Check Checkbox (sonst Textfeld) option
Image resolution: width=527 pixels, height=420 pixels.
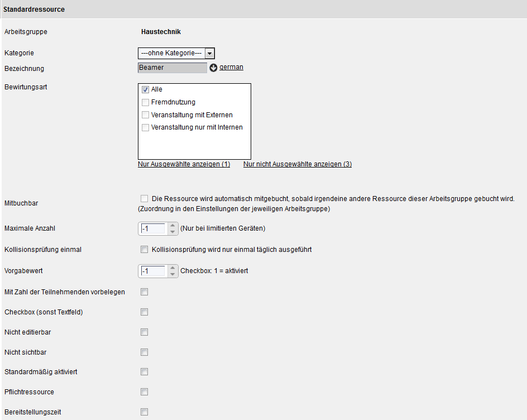pyautogui.click(x=144, y=312)
